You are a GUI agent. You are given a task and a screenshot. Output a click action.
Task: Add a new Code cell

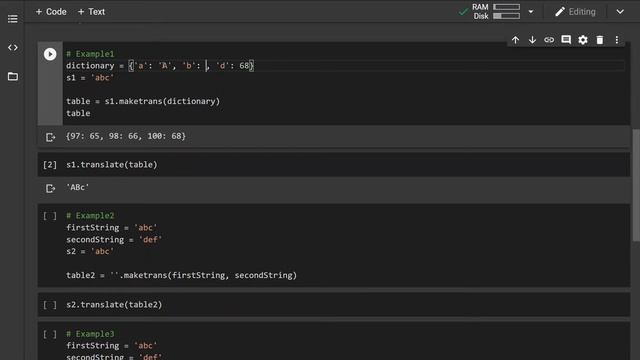[x=51, y=12]
